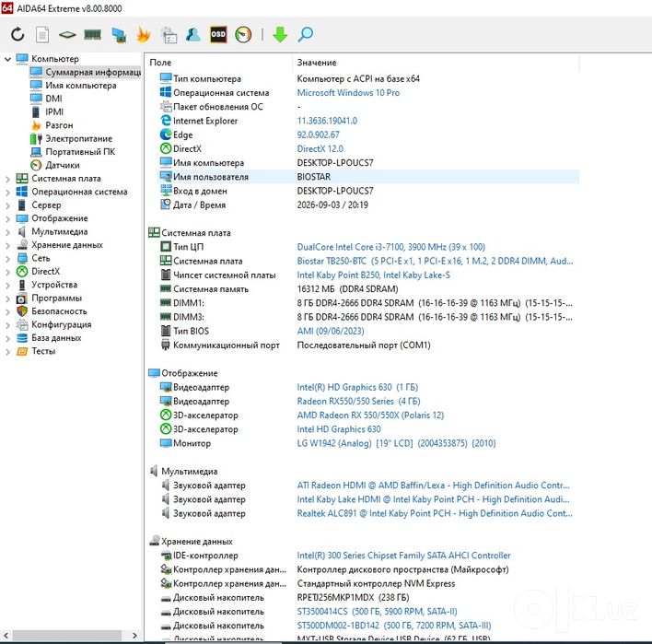Click the tree scrollbar right arrow

(x=134, y=636)
